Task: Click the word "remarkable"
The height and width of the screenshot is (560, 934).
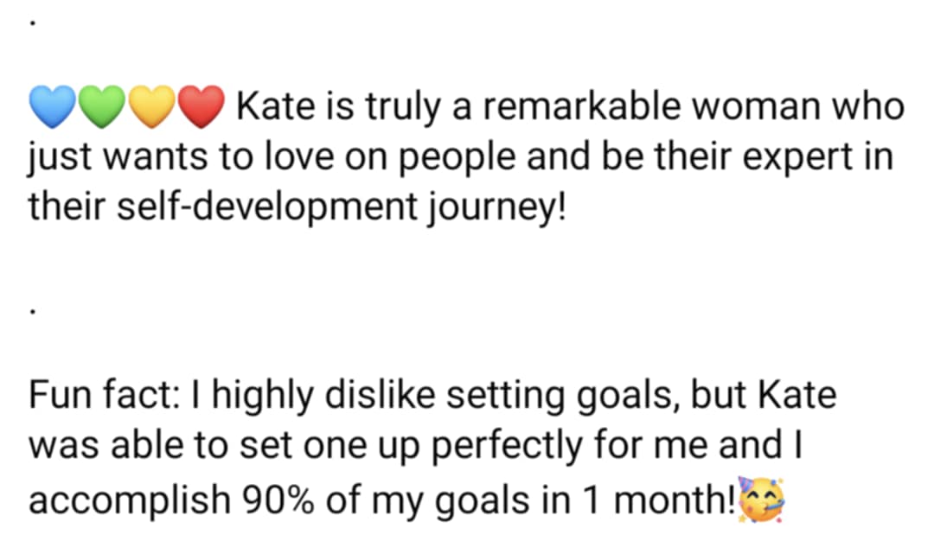Action: (582, 106)
